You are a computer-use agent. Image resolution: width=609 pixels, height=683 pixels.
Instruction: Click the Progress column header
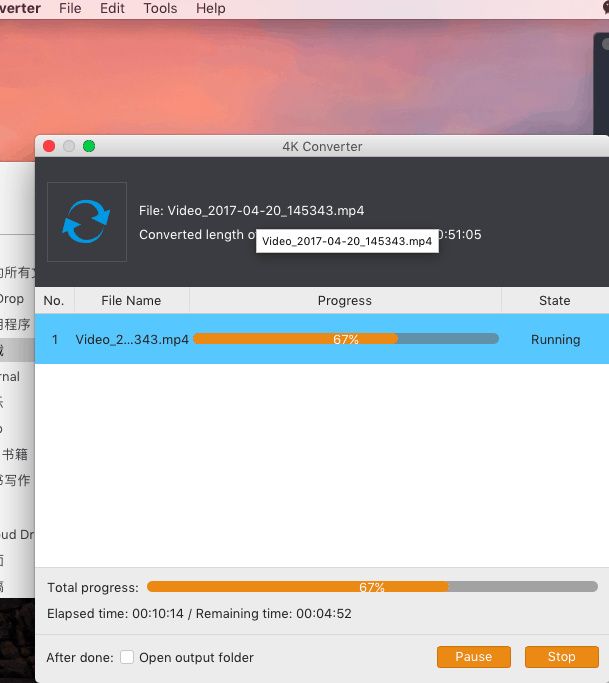coord(345,300)
